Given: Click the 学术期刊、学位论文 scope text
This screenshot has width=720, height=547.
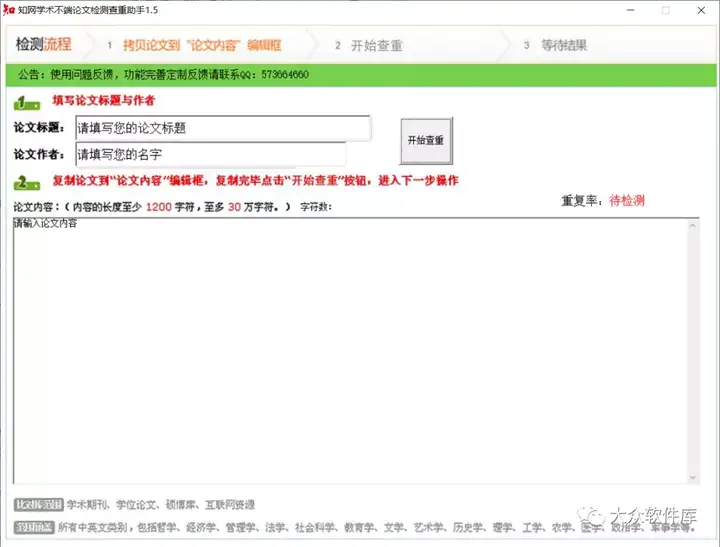Looking at the screenshot, I should [x=160, y=505].
